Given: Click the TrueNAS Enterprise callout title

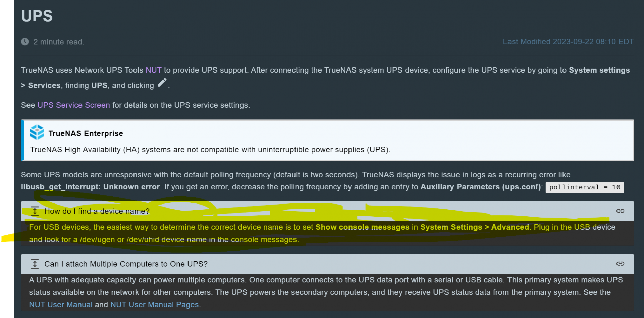Looking at the screenshot, I should (x=86, y=133).
